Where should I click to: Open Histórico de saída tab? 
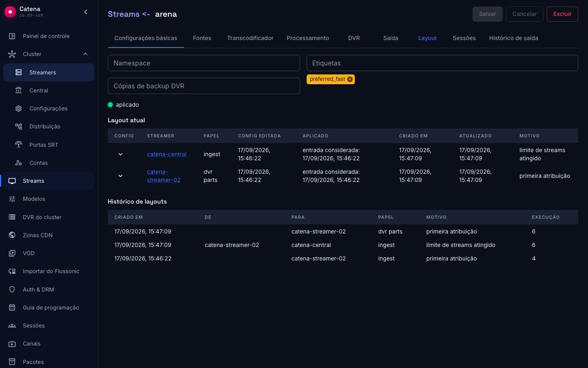click(x=514, y=38)
